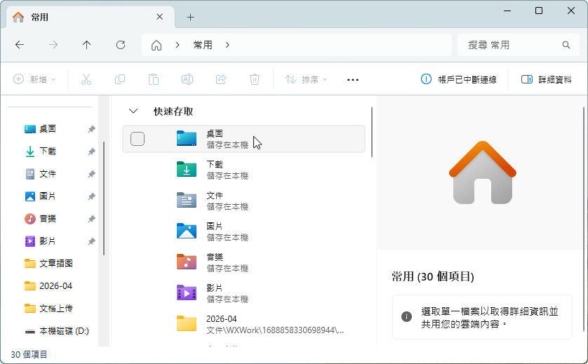Click the back navigation arrow
This screenshot has height=364, width=588.
pyautogui.click(x=20, y=45)
